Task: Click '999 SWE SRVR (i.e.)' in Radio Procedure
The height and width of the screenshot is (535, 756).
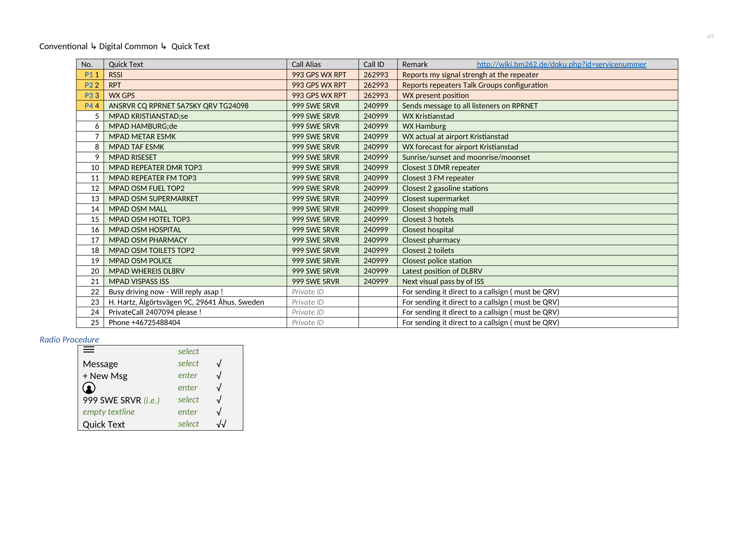Action: pos(121,400)
